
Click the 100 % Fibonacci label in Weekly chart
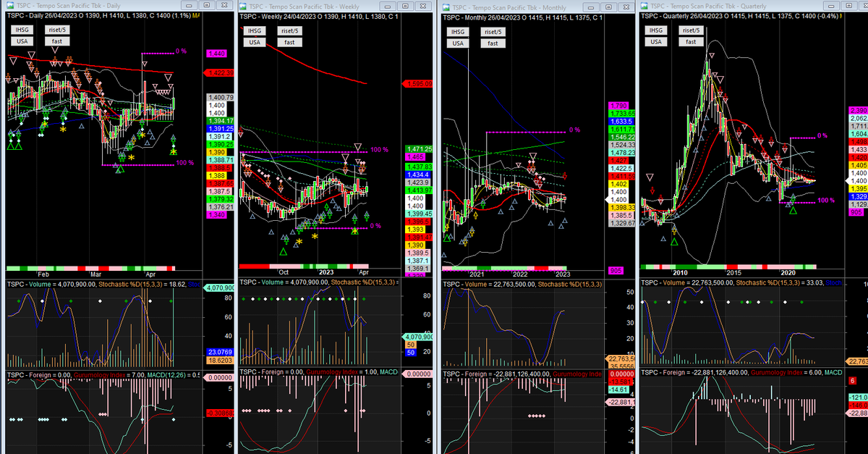380,149
